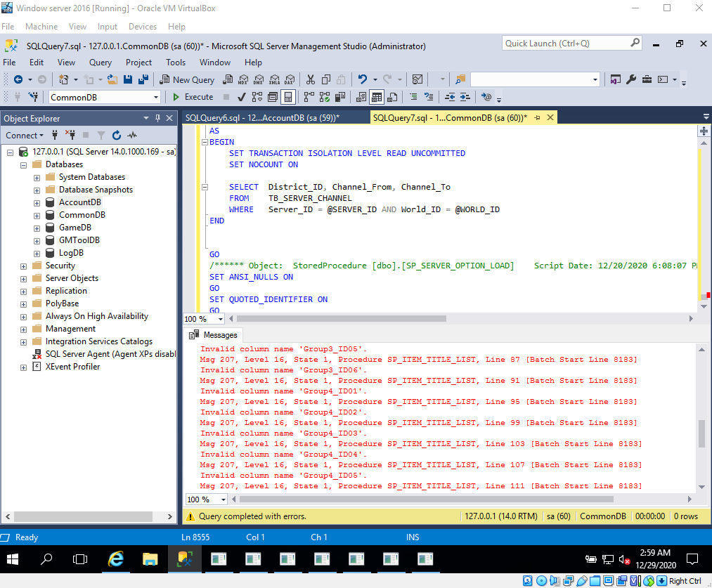Click the Change Connection icon
Image resolution: width=712 pixels, height=588 pixels.
pos(33,97)
